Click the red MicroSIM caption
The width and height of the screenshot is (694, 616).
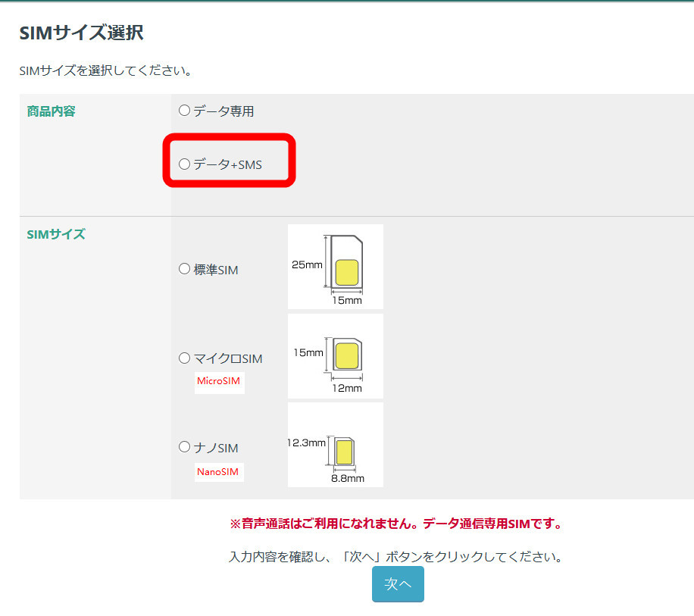(x=218, y=381)
